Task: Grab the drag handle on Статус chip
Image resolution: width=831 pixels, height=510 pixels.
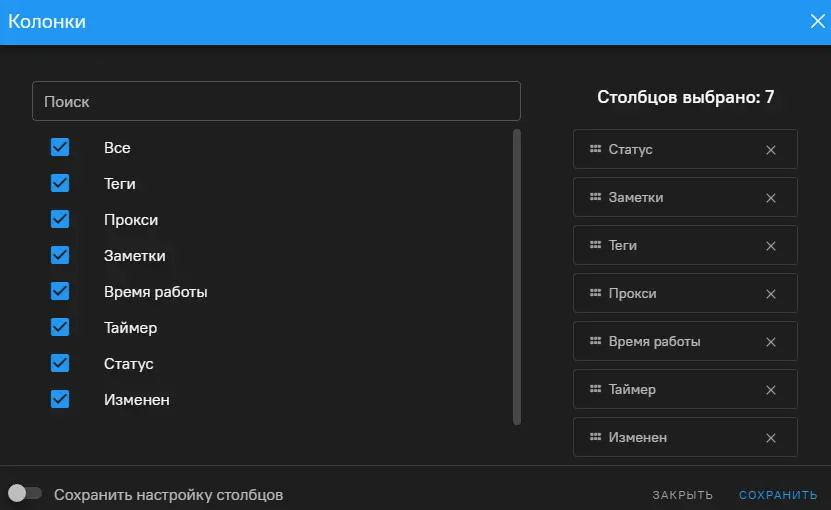Action: (x=595, y=149)
